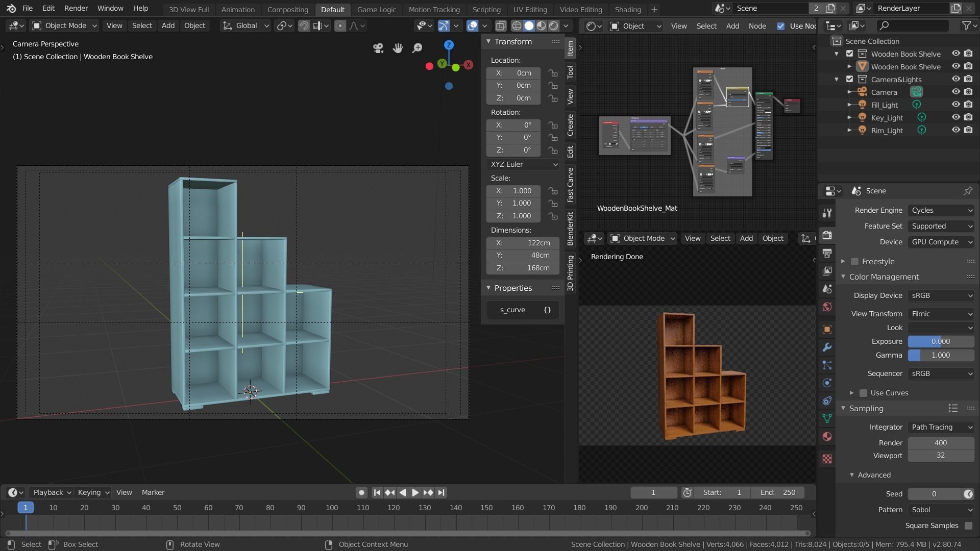
Task: Click the zoom view magnifier icon
Action: coord(417,48)
